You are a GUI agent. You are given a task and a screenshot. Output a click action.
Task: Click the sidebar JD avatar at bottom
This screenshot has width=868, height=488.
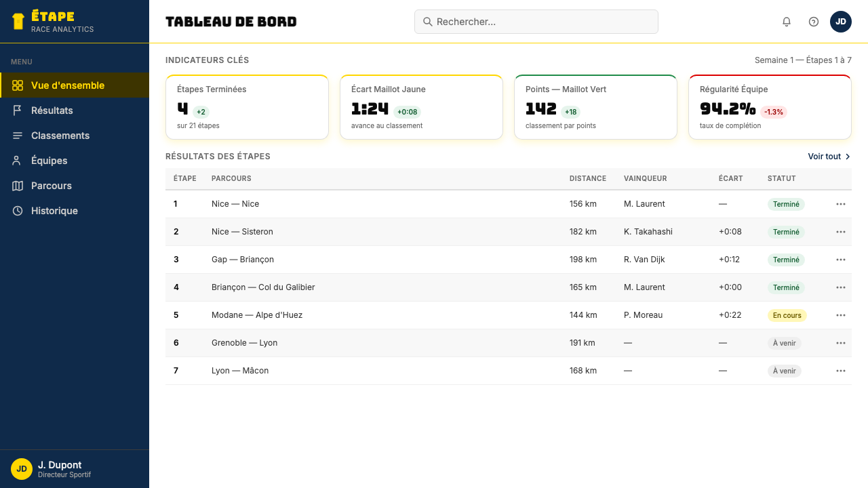(x=22, y=469)
